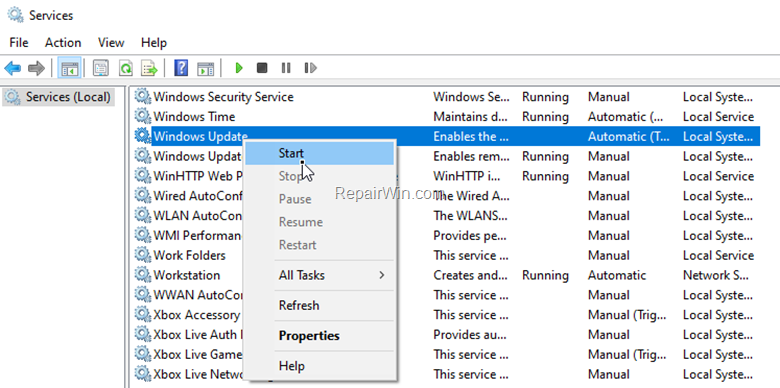The width and height of the screenshot is (780, 388).
Task: Click disabled Restart context menu item
Action: click(x=319, y=245)
